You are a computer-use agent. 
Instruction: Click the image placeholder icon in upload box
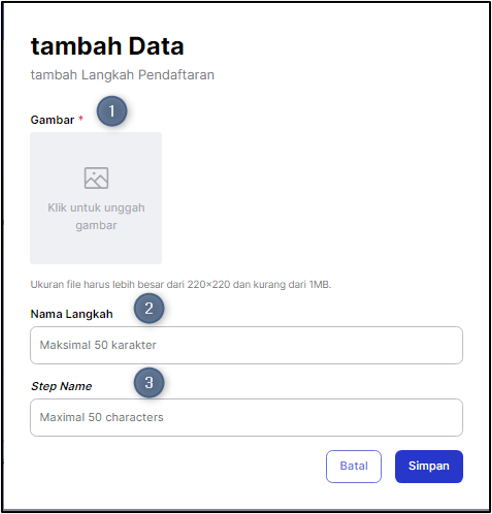[x=96, y=178]
